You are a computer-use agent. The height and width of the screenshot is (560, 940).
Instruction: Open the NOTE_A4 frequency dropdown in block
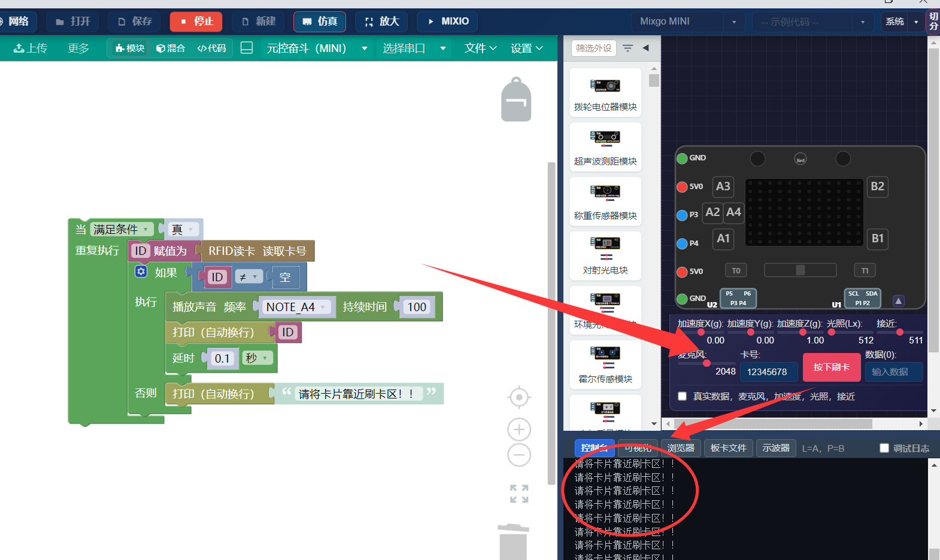[x=296, y=307]
